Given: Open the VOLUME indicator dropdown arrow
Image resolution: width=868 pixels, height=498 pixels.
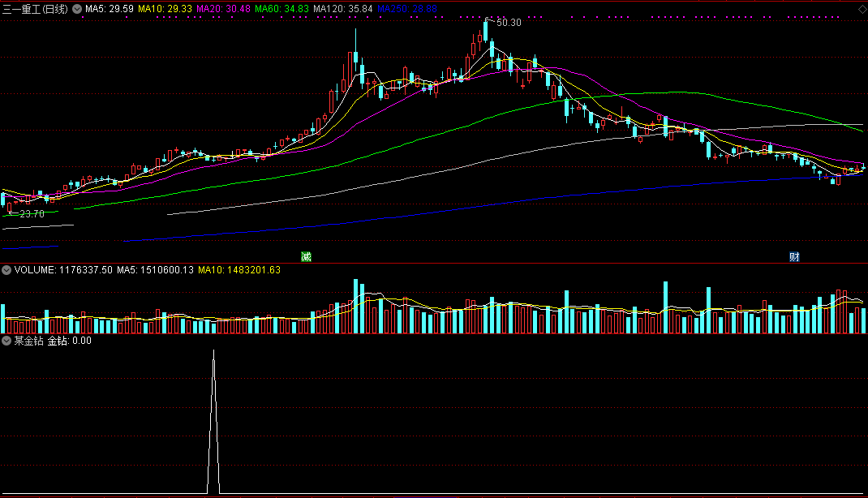Looking at the screenshot, I should pyautogui.click(x=6, y=270).
